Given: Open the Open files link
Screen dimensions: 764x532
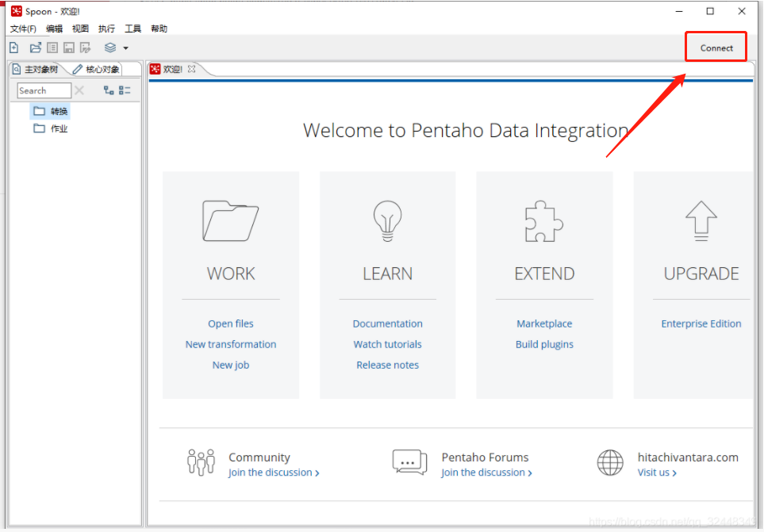Looking at the screenshot, I should click(x=230, y=323).
